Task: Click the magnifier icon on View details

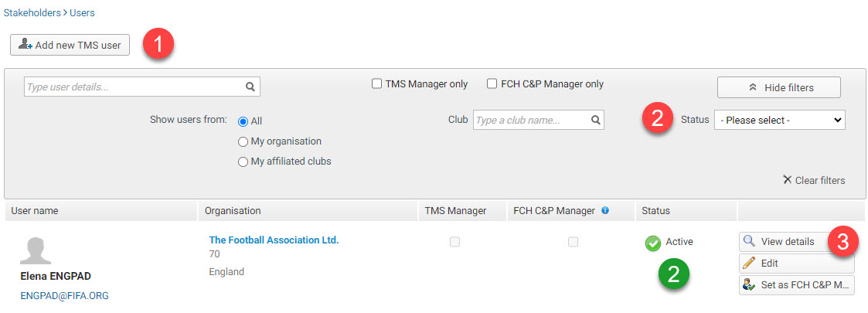Action: [x=749, y=242]
